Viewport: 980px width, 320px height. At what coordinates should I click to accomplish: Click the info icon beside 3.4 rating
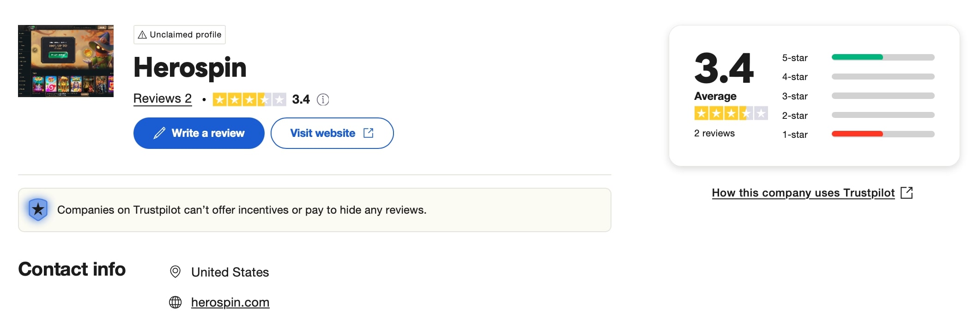click(323, 99)
